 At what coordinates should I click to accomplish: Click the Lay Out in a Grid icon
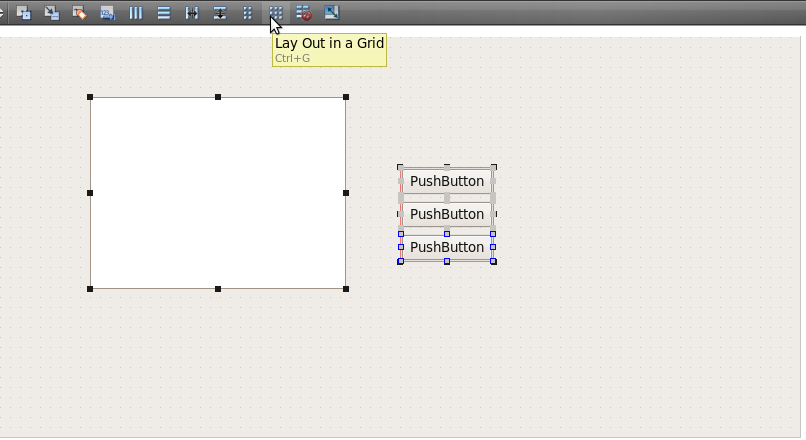[x=276, y=13]
